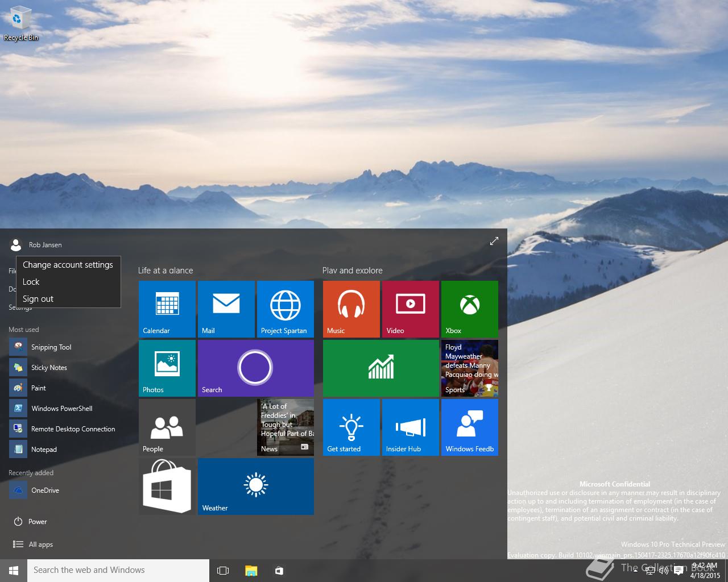Click Change account settings

click(68, 265)
